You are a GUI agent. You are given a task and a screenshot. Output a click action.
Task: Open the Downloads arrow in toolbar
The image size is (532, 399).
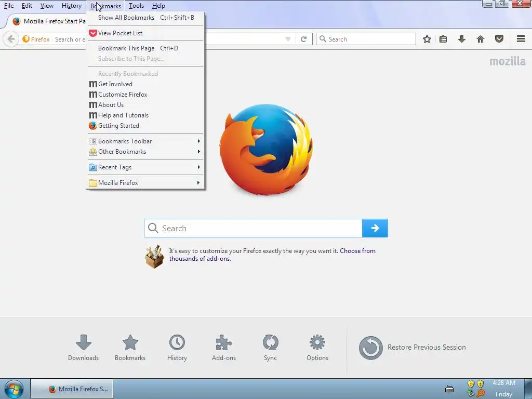(461, 39)
